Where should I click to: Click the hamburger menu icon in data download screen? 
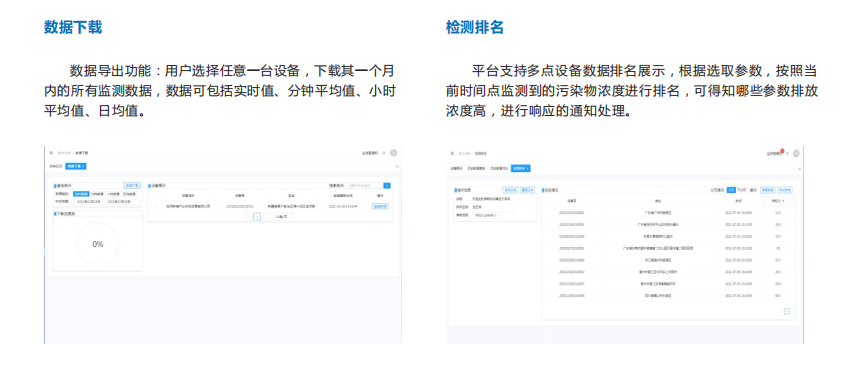pyautogui.click(x=51, y=153)
